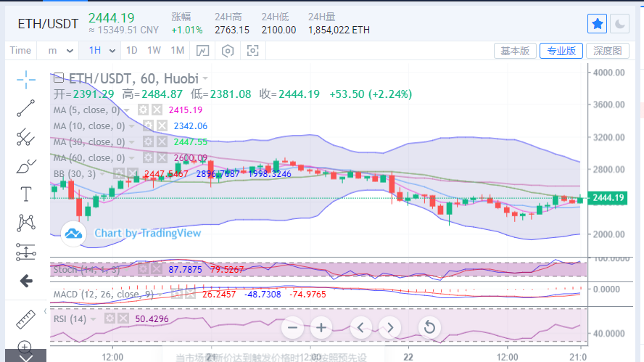Open the chart settings hexagon icon
The width and height of the screenshot is (644, 362).
click(x=228, y=51)
